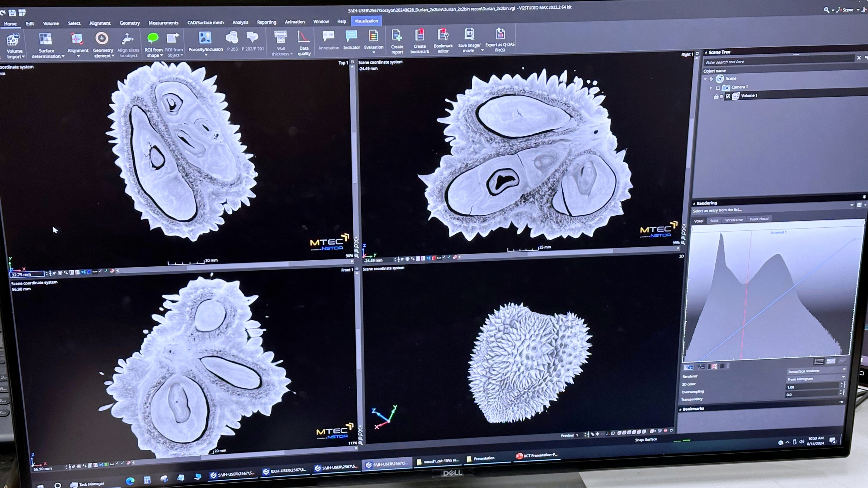Click Export as Q-DAS file(s)
The image size is (868, 488).
[500, 40]
